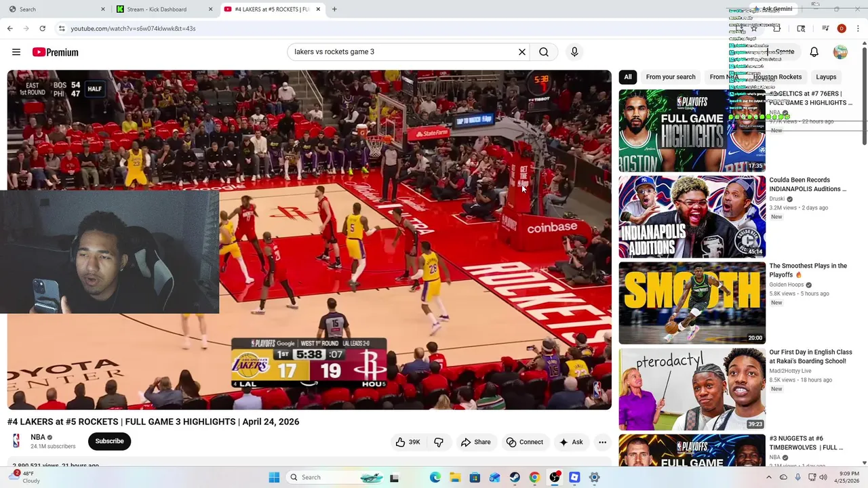Subscribe to the NBA channel
Viewport: 868px width, 488px height.
[x=109, y=441]
